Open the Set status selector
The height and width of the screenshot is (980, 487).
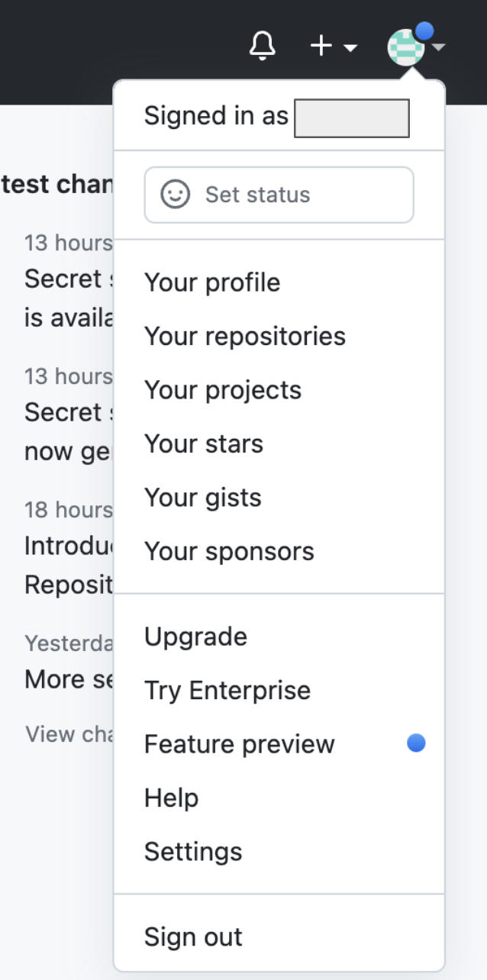click(x=279, y=195)
